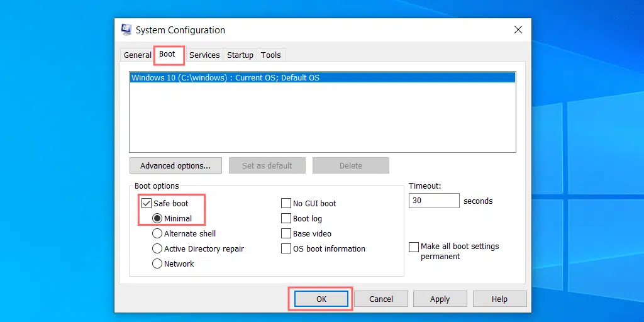
Task: Switch to the General tab
Action: click(138, 55)
